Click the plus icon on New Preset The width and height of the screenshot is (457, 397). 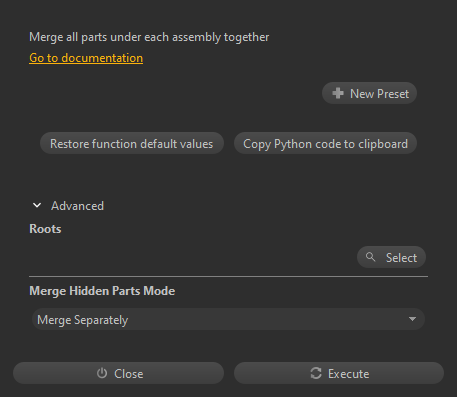(338, 93)
